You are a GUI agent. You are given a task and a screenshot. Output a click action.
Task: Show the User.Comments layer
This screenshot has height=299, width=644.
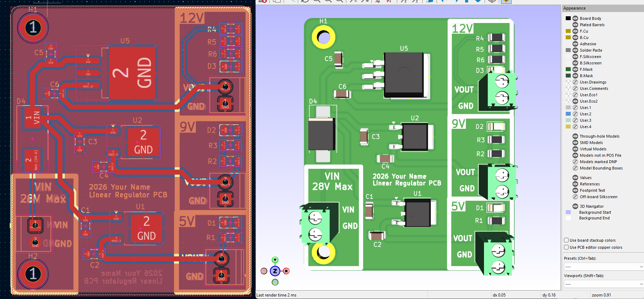coord(575,88)
